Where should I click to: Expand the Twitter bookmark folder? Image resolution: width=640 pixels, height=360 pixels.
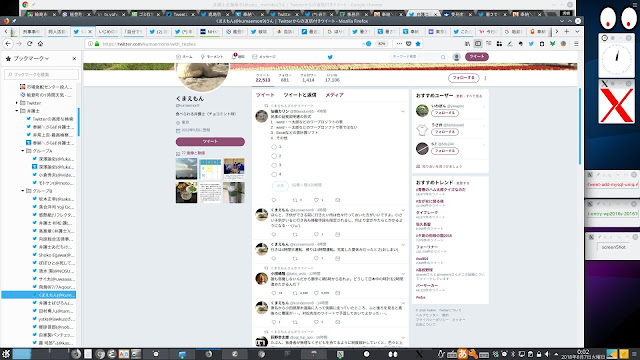coord(17,103)
